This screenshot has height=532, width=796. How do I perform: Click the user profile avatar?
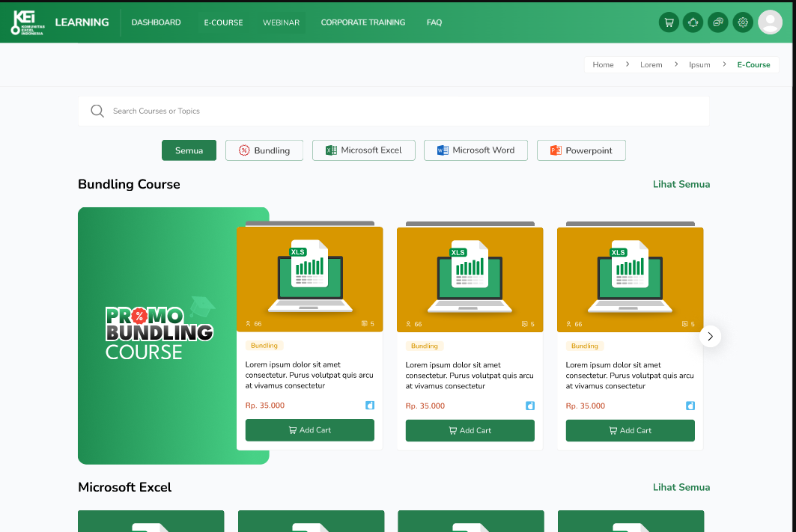[x=770, y=22]
